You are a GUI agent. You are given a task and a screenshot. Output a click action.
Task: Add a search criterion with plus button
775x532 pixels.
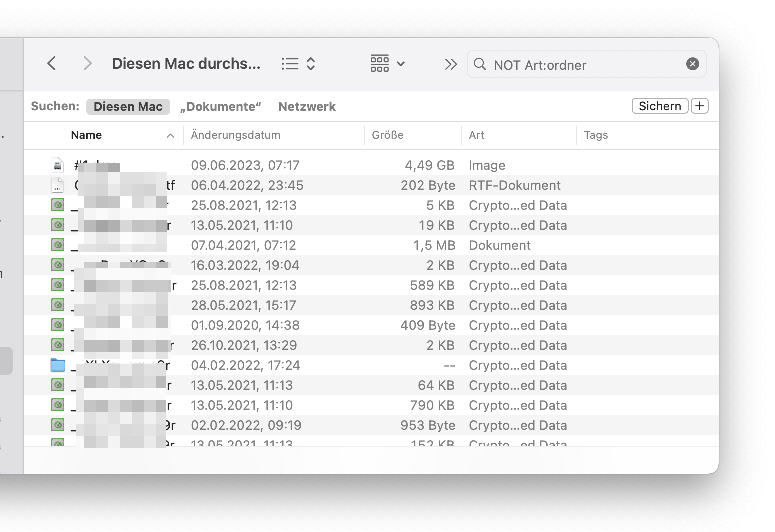[700, 106]
